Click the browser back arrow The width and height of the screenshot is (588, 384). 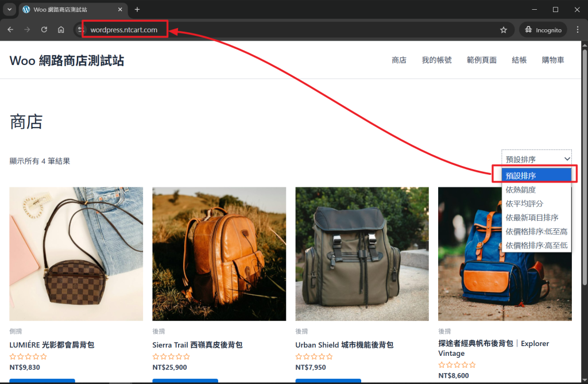pos(10,30)
